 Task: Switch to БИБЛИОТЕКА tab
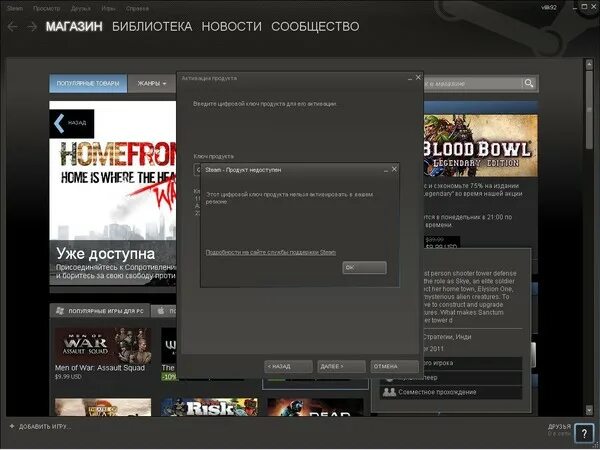152,26
